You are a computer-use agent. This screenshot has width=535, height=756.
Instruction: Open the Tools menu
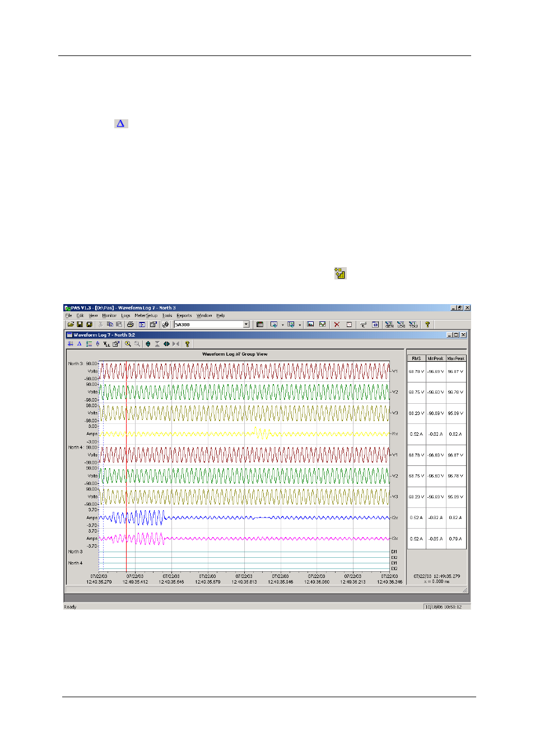[x=167, y=316]
